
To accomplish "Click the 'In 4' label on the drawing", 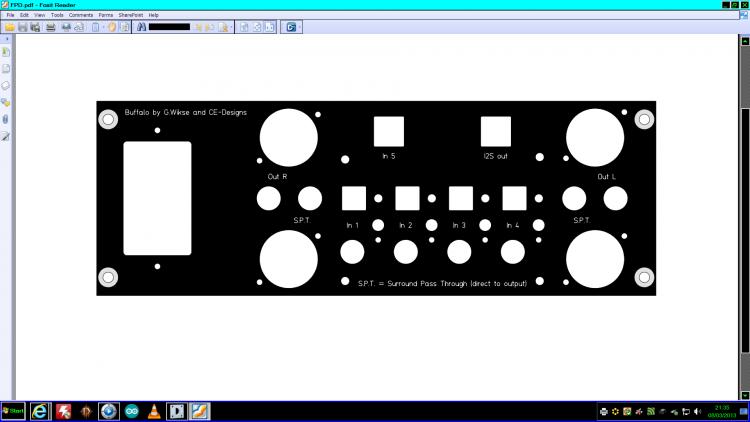I will click(513, 225).
